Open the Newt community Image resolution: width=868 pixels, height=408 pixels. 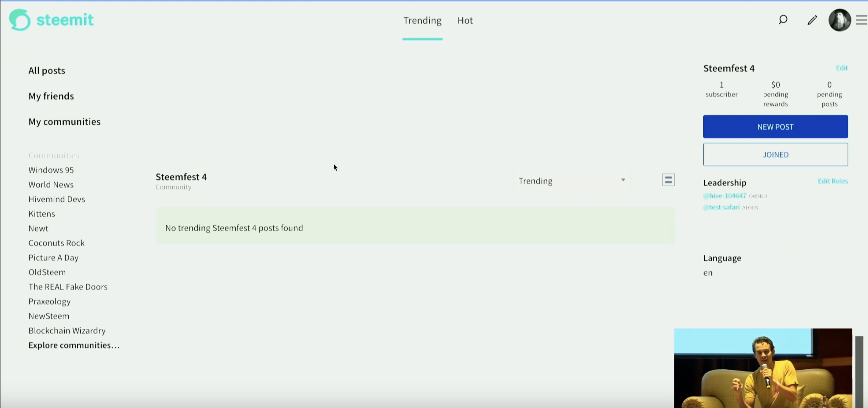tap(38, 228)
